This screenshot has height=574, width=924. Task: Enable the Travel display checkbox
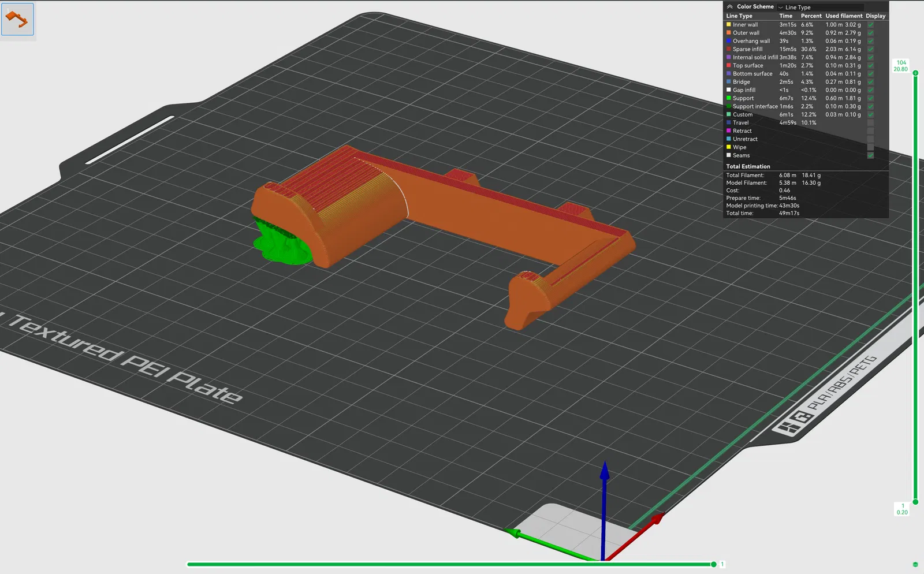(870, 122)
